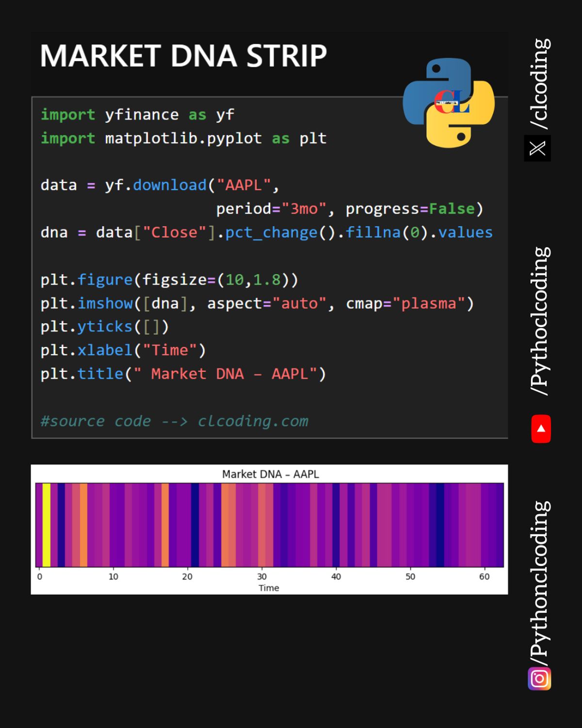
Task: Click the clcoding.com source code comment
Action: 175,421
